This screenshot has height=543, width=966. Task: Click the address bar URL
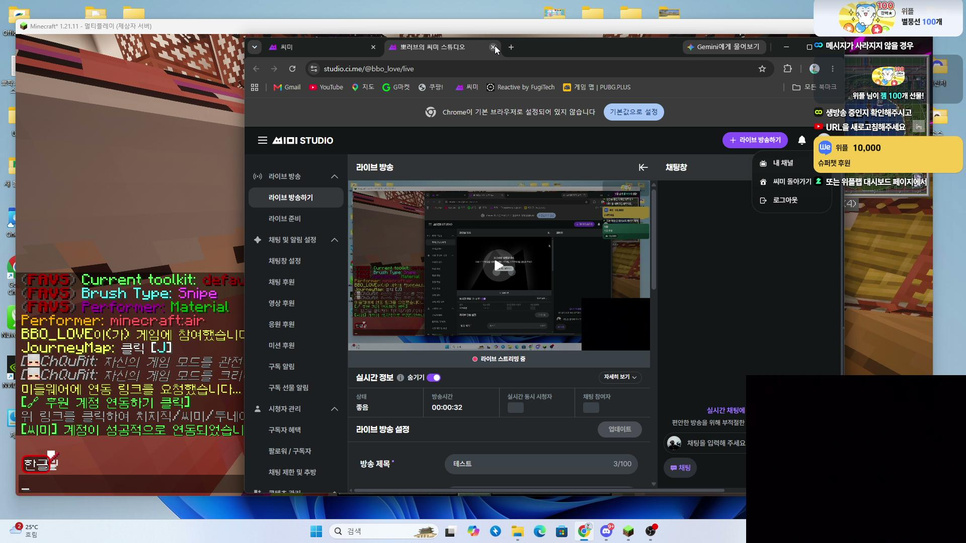tap(368, 69)
